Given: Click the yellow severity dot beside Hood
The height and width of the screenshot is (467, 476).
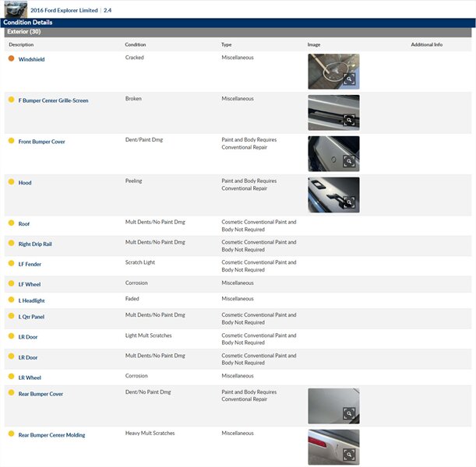Looking at the screenshot, I should tap(11, 182).
